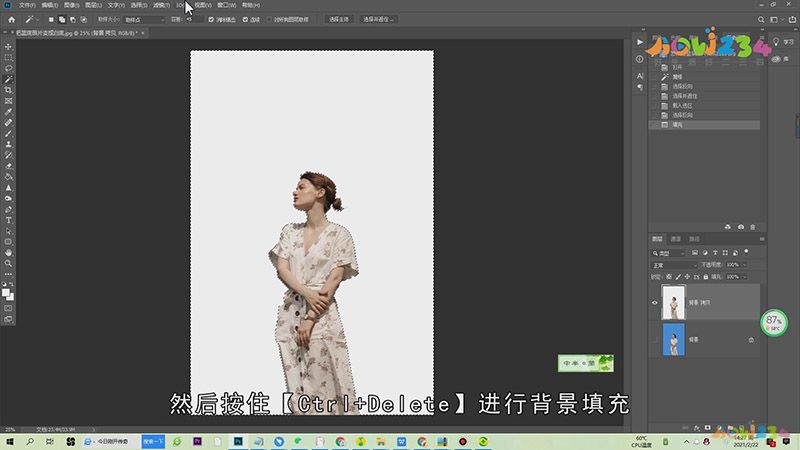Select the Horizontal Type tool
The width and height of the screenshot is (800, 450).
click(x=8, y=220)
